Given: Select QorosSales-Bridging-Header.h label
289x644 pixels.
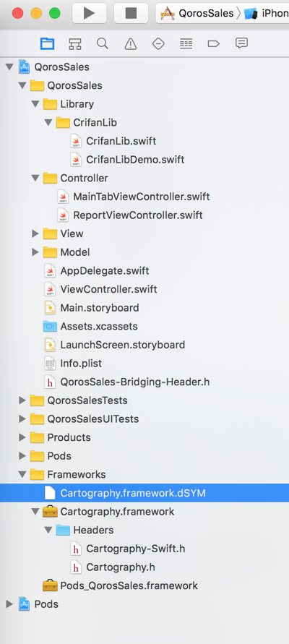Looking at the screenshot, I should point(135,382).
